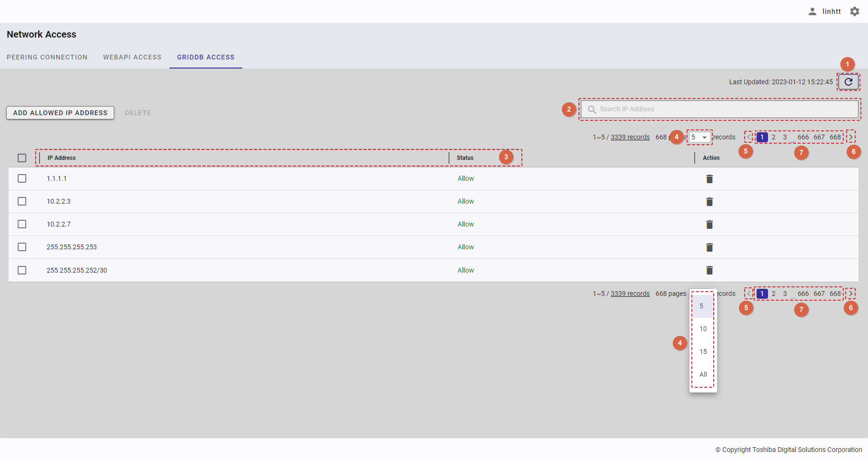
Task: Click Add Allowed IP Address button
Action: click(60, 113)
